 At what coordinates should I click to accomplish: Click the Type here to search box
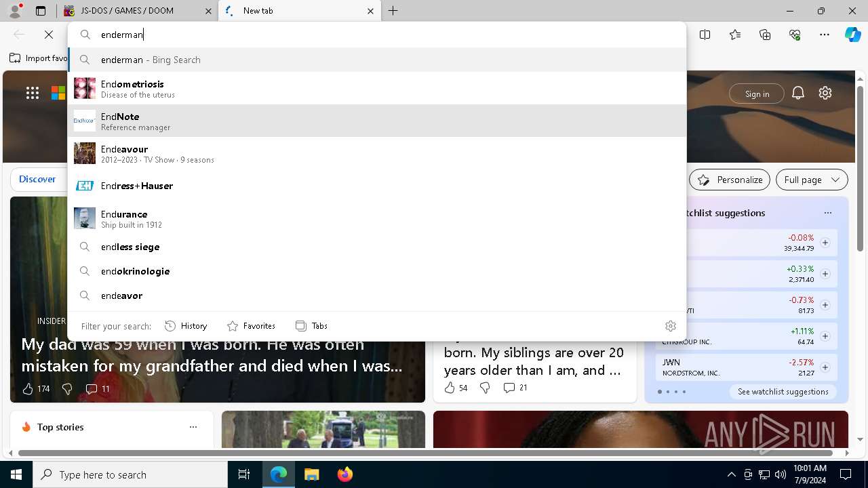click(130, 474)
